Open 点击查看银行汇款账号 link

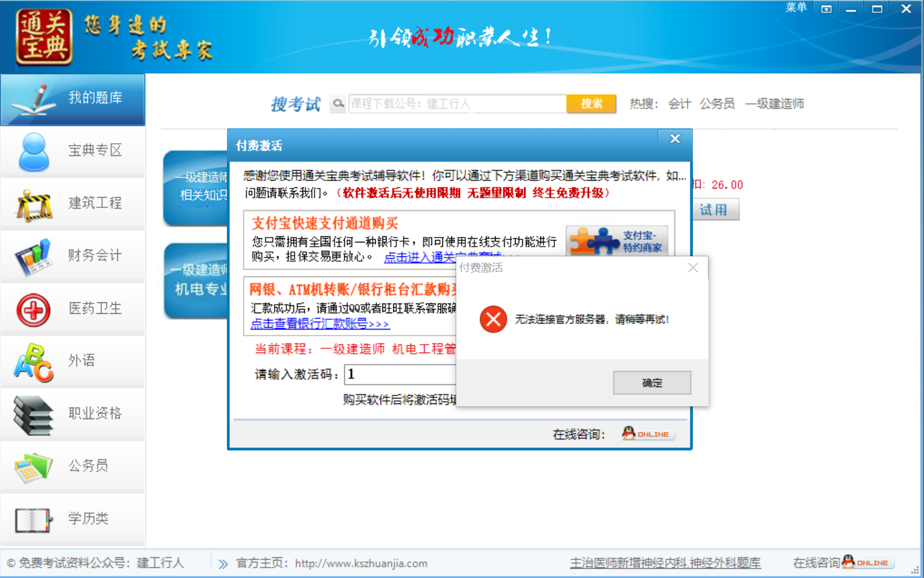pyautogui.click(x=320, y=324)
